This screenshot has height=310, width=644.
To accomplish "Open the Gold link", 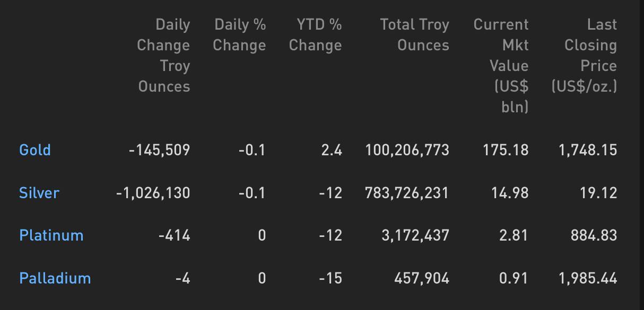I will [x=35, y=150].
